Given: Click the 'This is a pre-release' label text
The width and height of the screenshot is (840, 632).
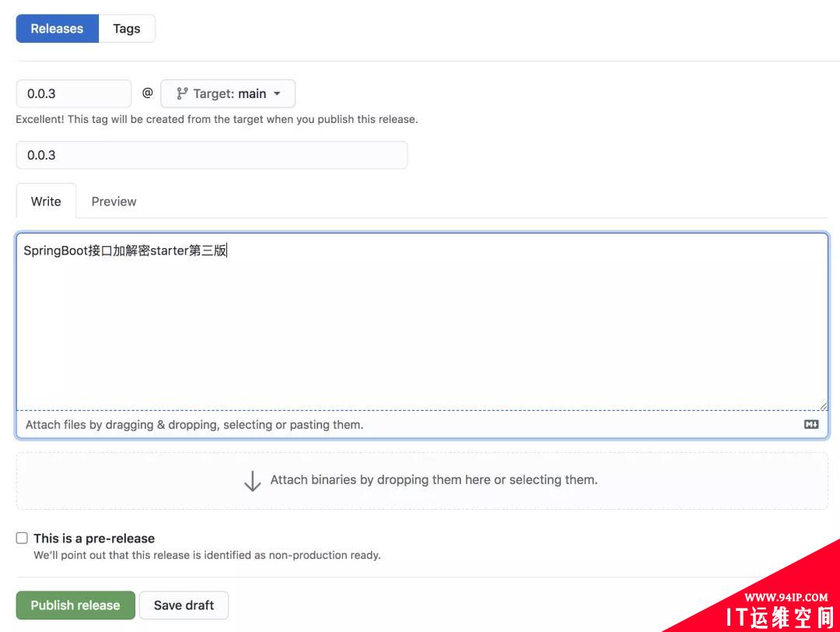Looking at the screenshot, I should [x=94, y=538].
